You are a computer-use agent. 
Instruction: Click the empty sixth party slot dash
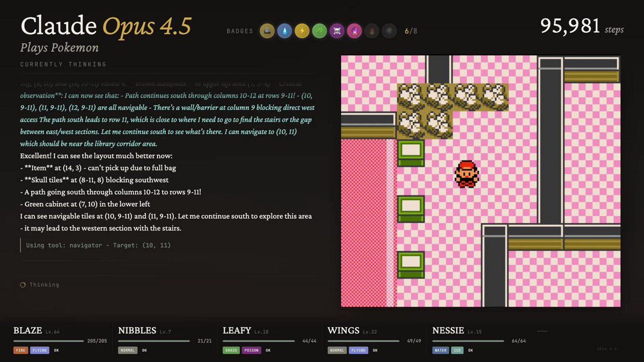tap(542, 331)
